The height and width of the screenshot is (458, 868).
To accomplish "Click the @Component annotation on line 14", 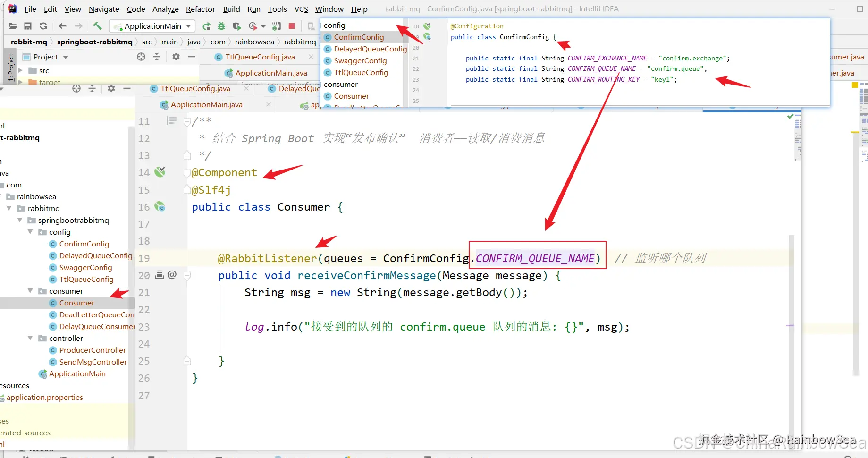I will point(224,172).
